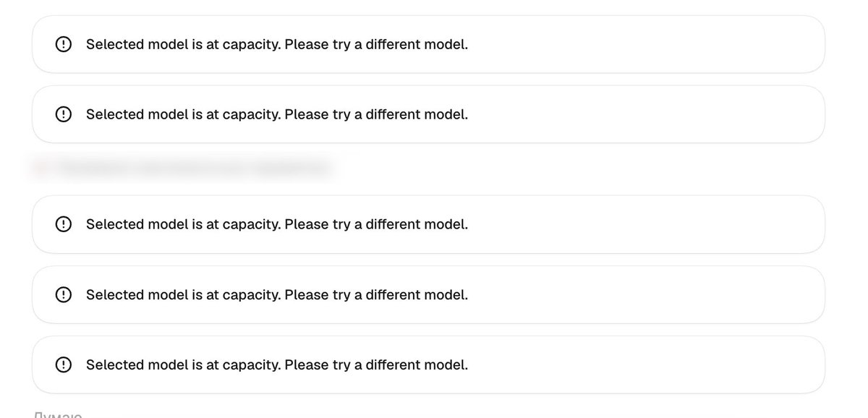Click 'Please try' in the fourth error message

317,294
